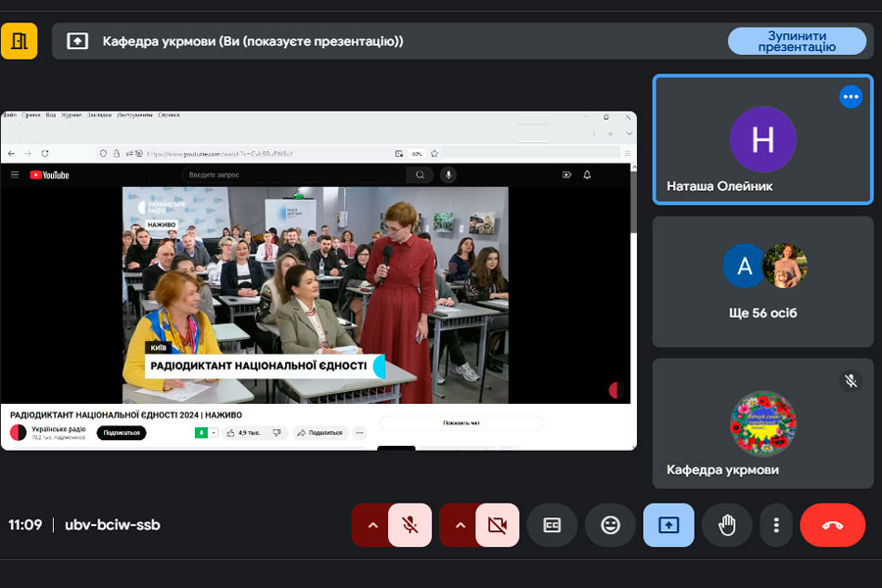Click the yellow building icon at top left
Screen dimensions: 882x588
[19, 41]
